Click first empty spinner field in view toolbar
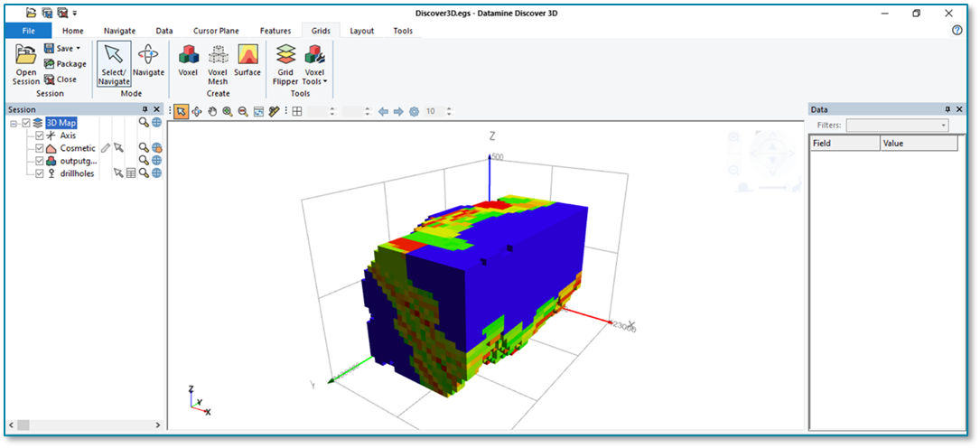 tap(323, 111)
